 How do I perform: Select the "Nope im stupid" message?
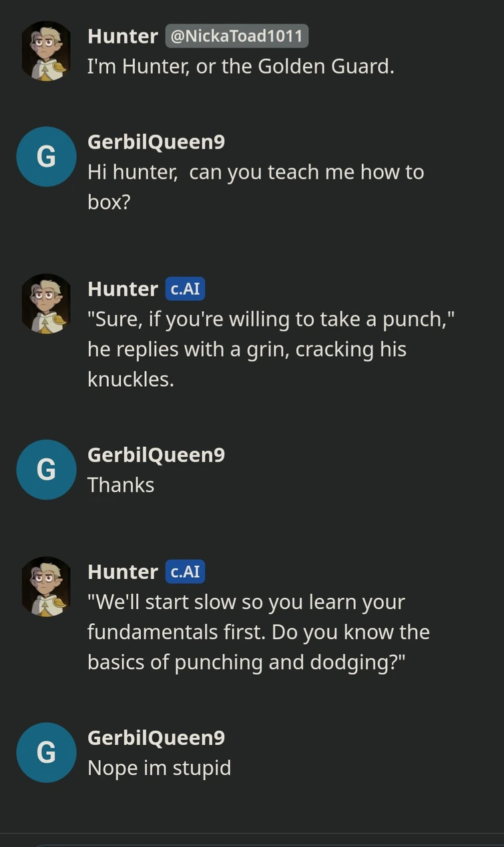pos(159,768)
